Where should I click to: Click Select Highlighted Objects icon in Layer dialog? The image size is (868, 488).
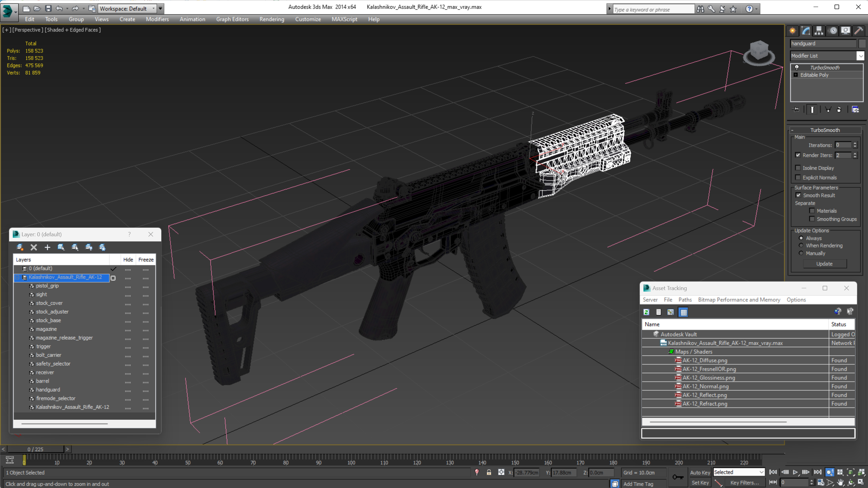click(x=61, y=247)
